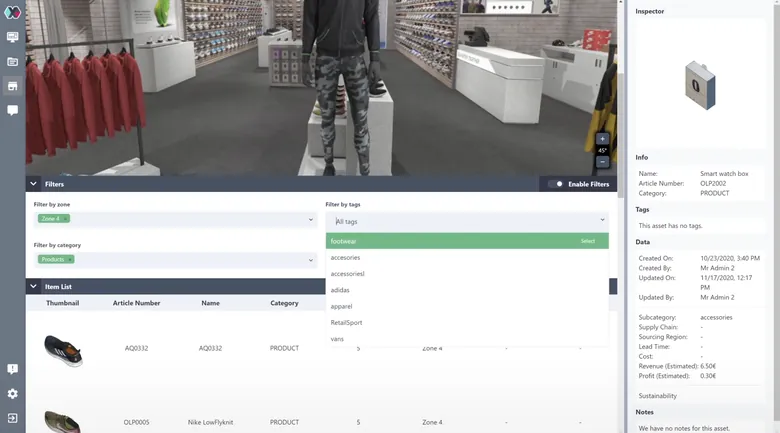Select the apparel tag option

point(467,306)
